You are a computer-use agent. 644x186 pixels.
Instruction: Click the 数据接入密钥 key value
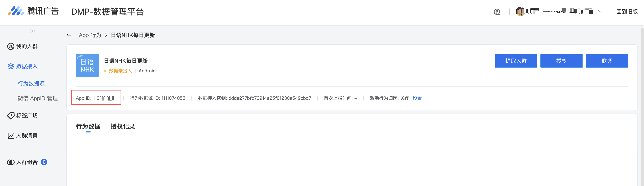pos(270,98)
